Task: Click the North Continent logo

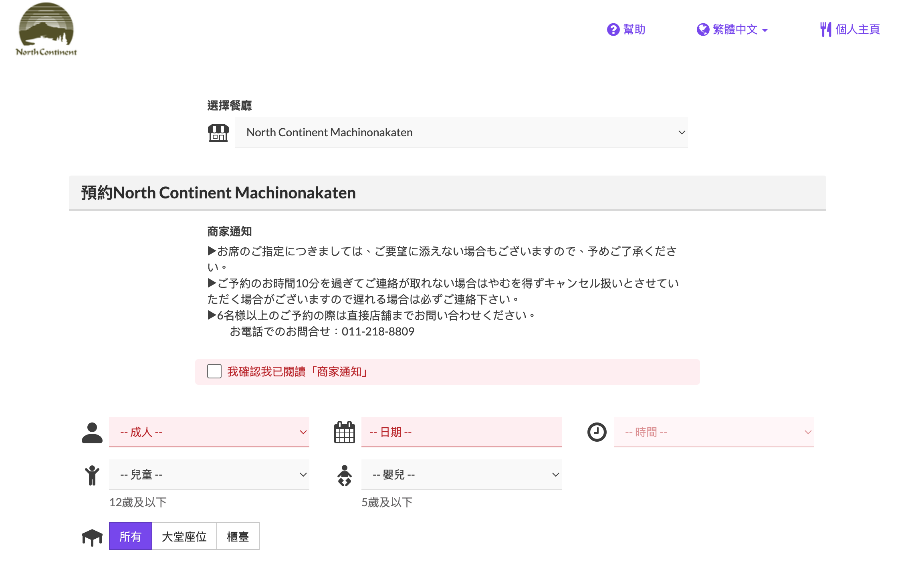Action: tap(46, 29)
